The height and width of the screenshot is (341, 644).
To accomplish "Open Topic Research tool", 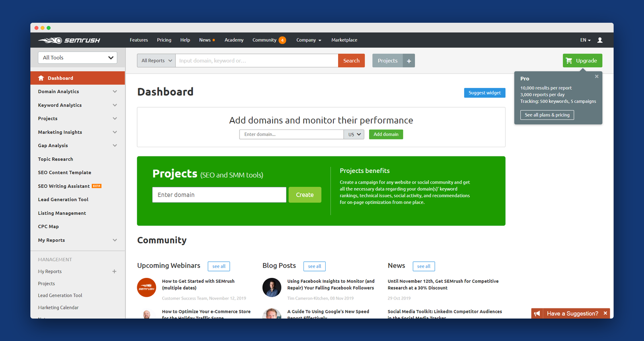I will (56, 159).
